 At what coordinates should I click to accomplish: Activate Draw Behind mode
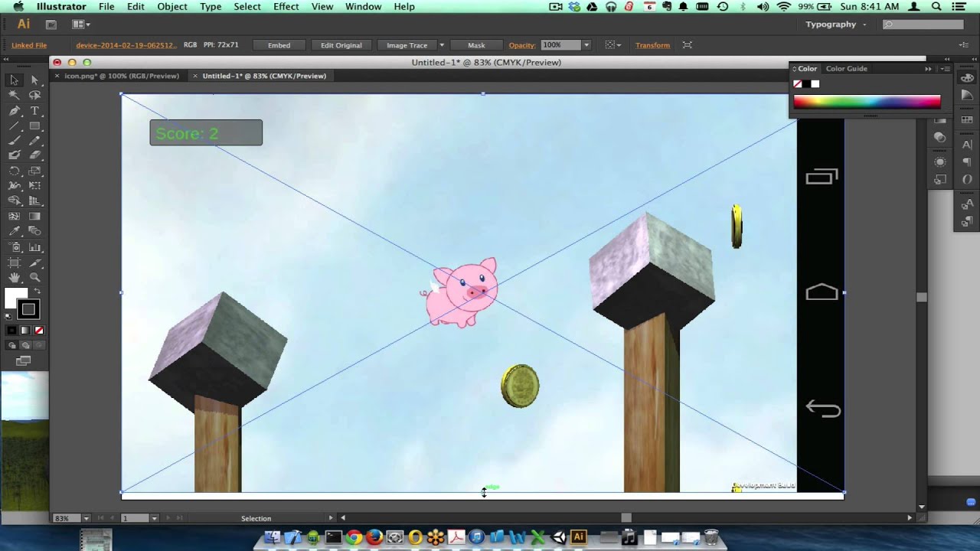25,345
